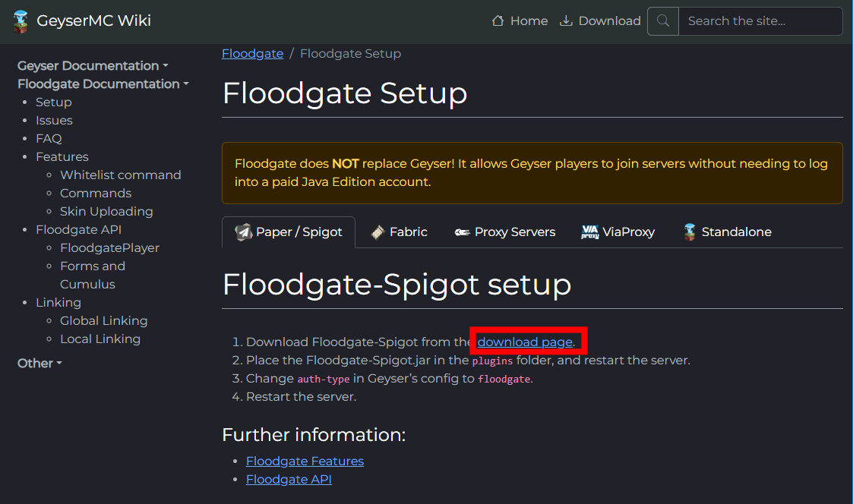853x504 pixels.
Task: Collapse Floodgate Documentation dropdown
Action: pos(103,84)
